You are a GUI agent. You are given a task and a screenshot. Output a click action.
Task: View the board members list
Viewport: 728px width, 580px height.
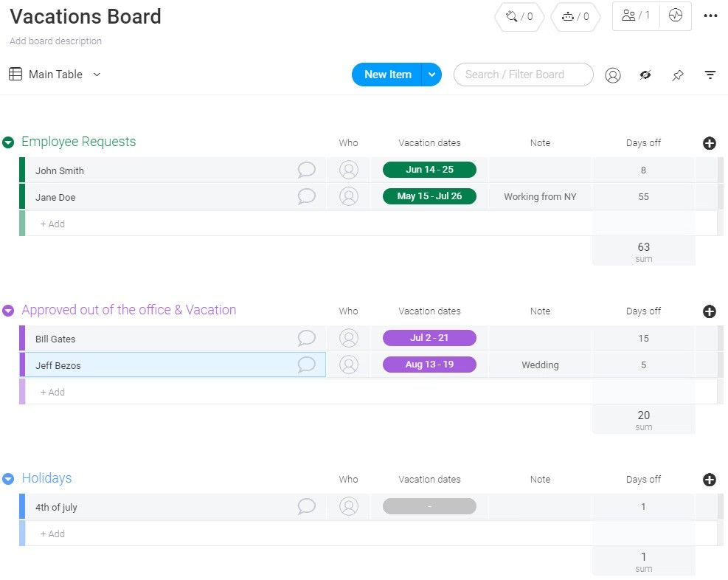pos(631,16)
